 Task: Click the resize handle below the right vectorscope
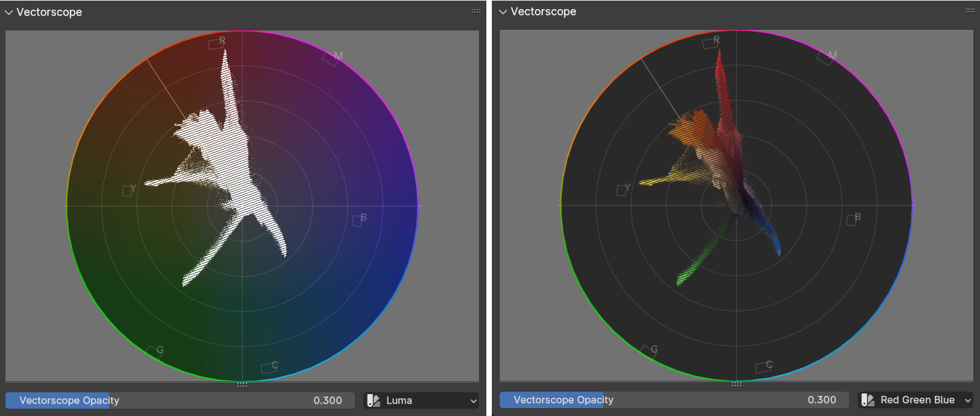737,384
